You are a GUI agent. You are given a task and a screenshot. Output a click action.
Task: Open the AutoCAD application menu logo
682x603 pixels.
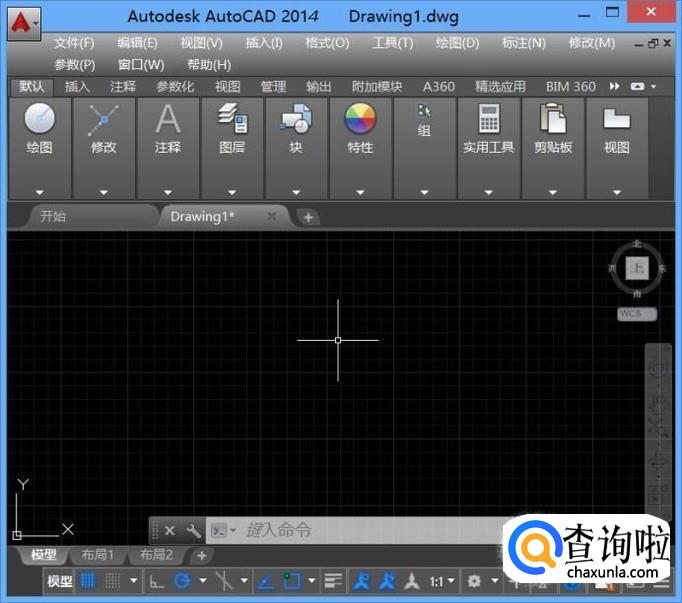22,21
